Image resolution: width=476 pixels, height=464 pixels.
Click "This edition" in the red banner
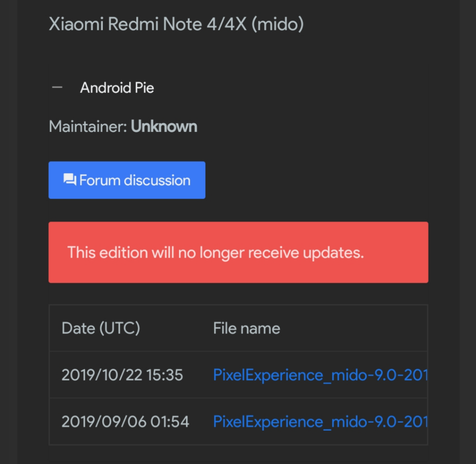(x=107, y=253)
